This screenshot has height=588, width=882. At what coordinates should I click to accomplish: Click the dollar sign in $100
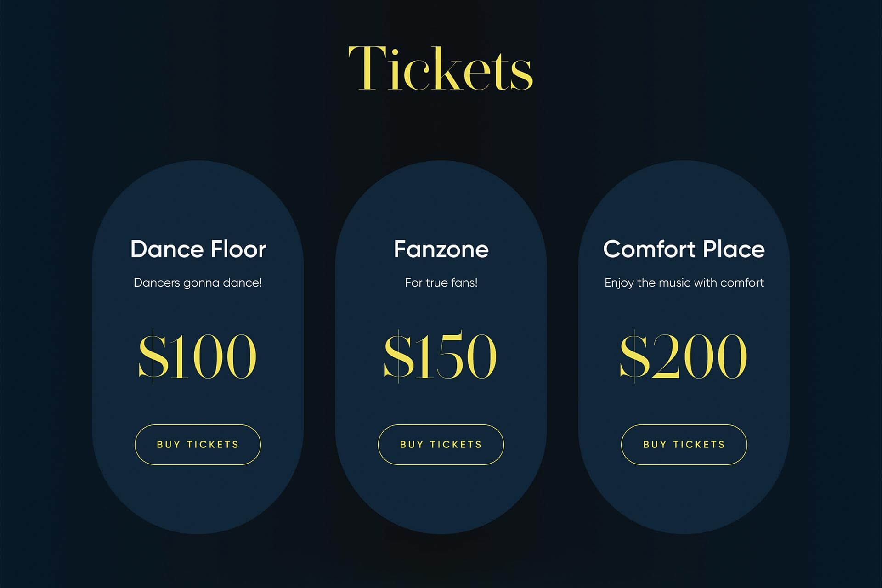pyautogui.click(x=153, y=356)
